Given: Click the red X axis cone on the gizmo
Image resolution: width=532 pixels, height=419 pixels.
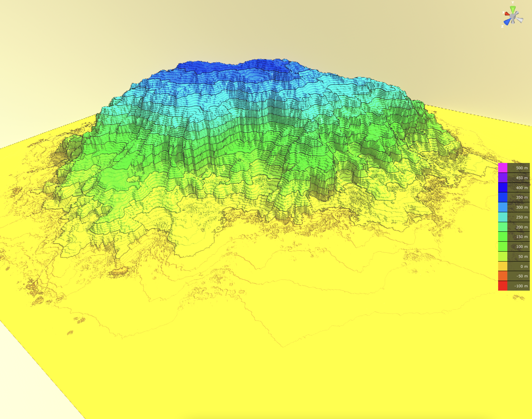Looking at the screenshot, I should 507,14.
